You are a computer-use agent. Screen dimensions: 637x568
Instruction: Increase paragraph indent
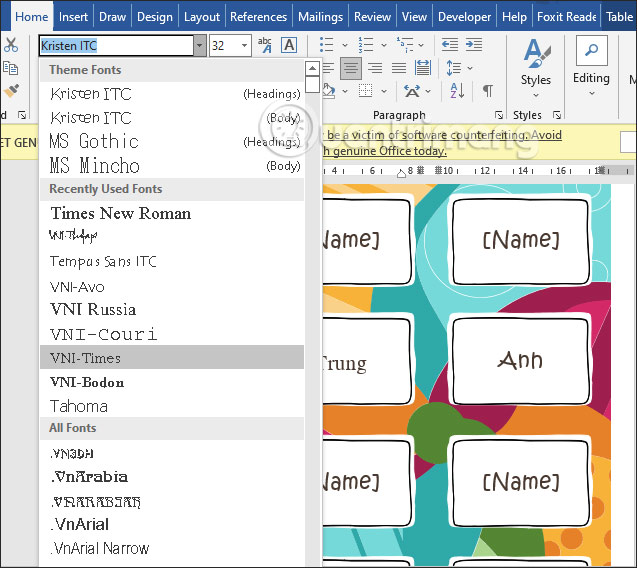point(474,44)
